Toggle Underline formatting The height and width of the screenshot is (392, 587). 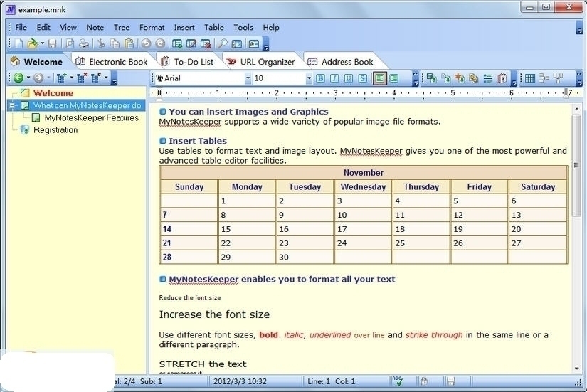pos(349,78)
